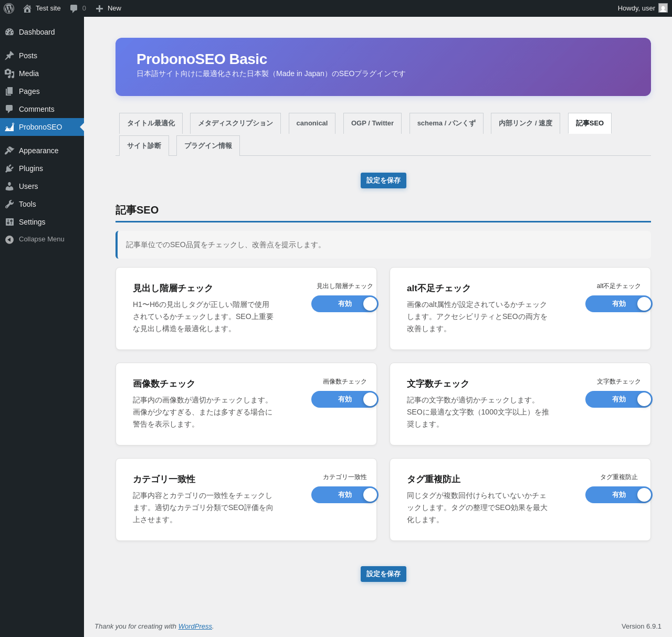Image resolution: width=672 pixels, height=637 pixels.
Task: Toggle the タグ重複防止 switch
Action: point(619,495)
